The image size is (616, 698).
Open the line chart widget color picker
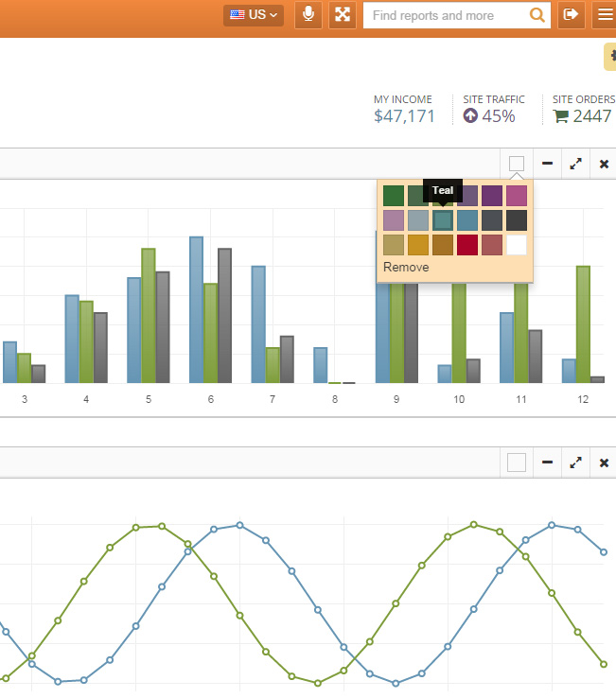coord(516,463)
